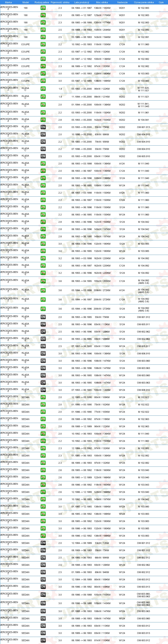Click the power value 136kW / 185KM
Screen dimensions: 168x644
click(102, 8)
